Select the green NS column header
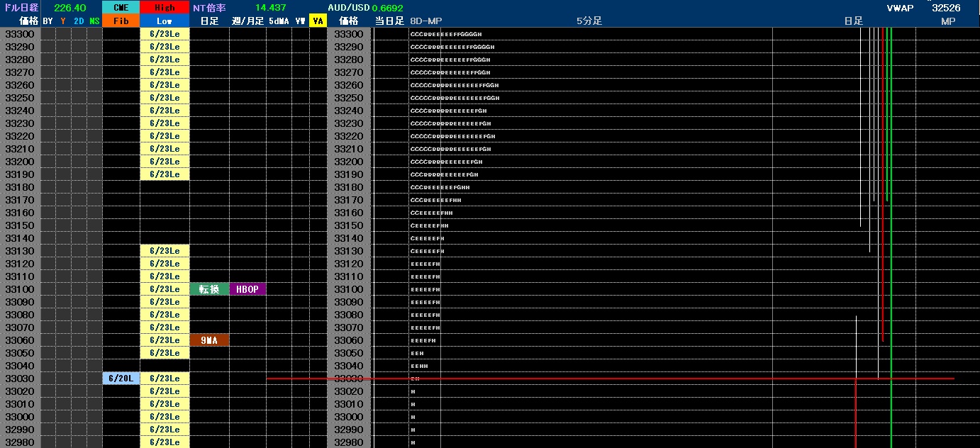This screenshot has height=448, width=980. 94,21
